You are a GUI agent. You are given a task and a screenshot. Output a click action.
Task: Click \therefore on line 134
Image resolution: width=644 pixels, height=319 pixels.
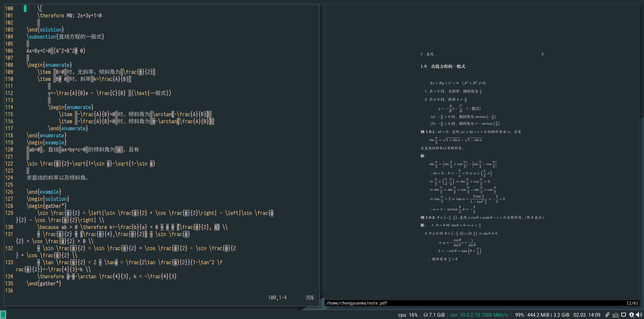(x=51, y=276)
